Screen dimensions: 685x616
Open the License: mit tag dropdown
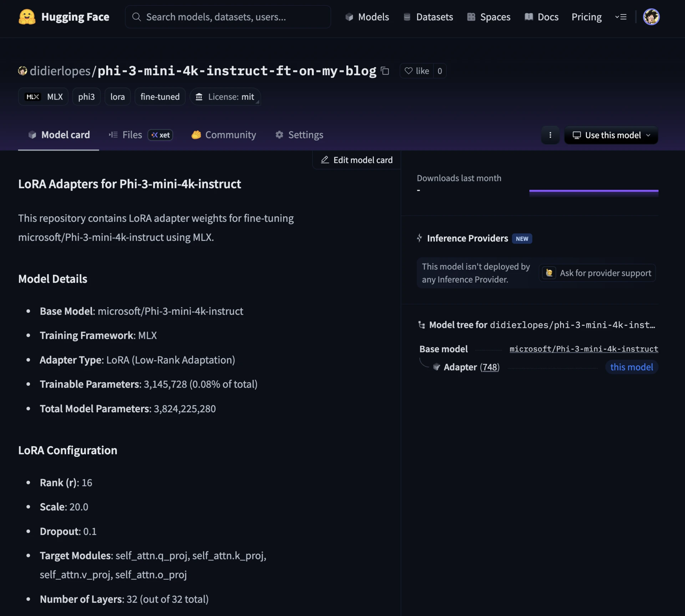(225, 97)
